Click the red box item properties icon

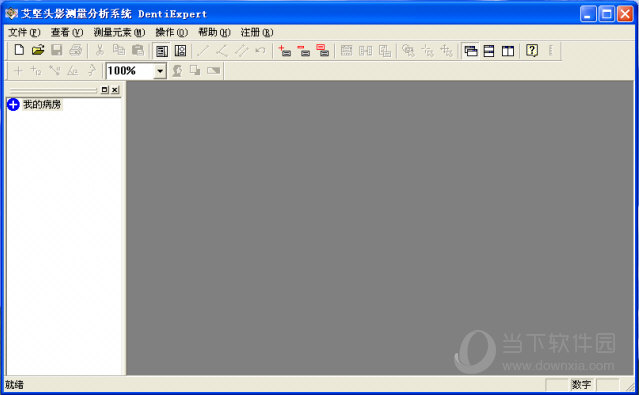(322, 51)
